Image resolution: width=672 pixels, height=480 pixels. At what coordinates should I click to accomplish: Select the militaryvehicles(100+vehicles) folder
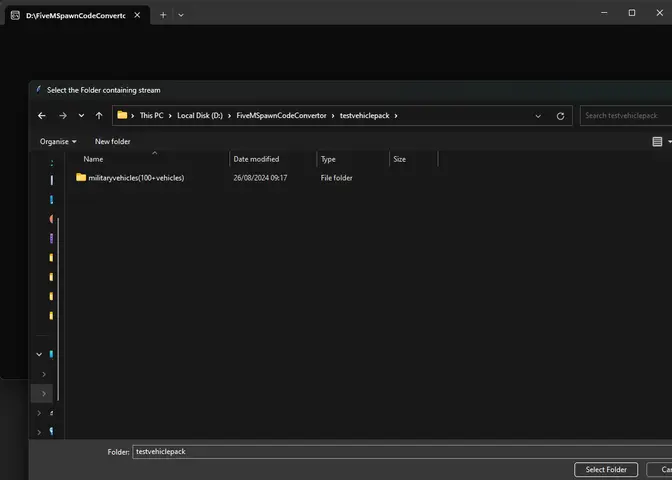point(136,178)
